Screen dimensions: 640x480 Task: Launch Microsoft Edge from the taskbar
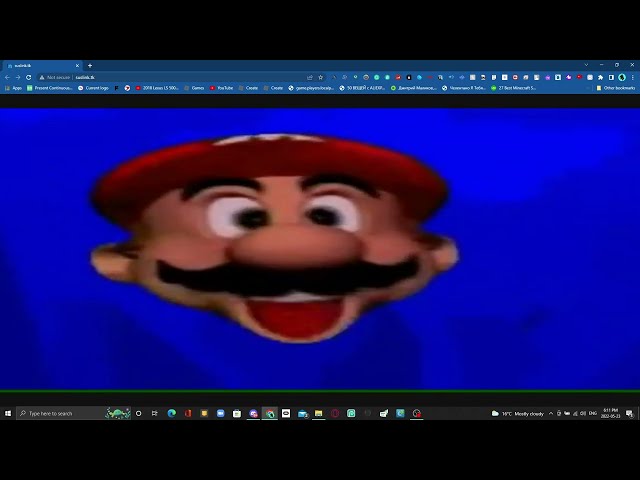coord(172,413)
